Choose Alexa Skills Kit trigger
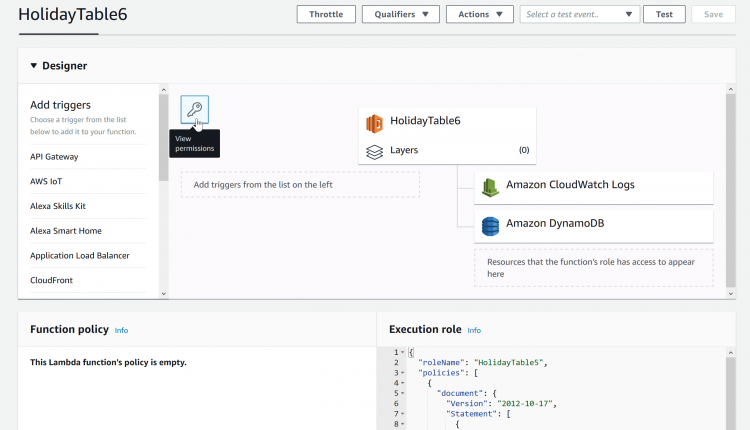 pyautogui.click(x=58, y=206)
